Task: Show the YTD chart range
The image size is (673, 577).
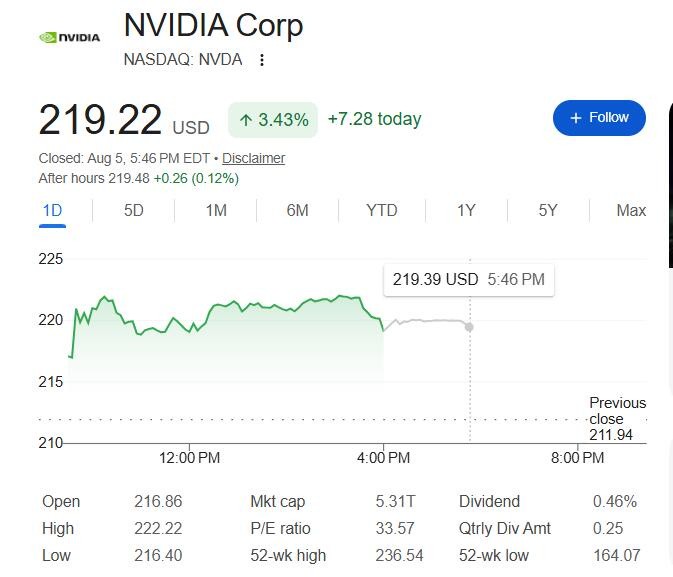Action: coord(382,211)
